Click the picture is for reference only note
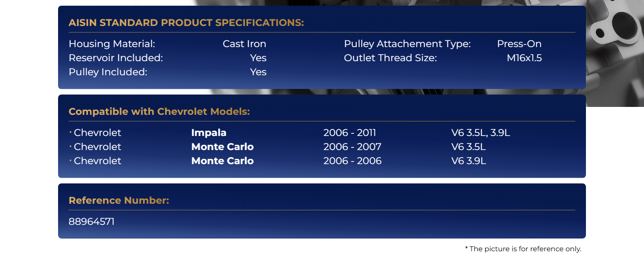Image resolution: width=644 pixels, height=264 pixels. click(x=523, y=249)
